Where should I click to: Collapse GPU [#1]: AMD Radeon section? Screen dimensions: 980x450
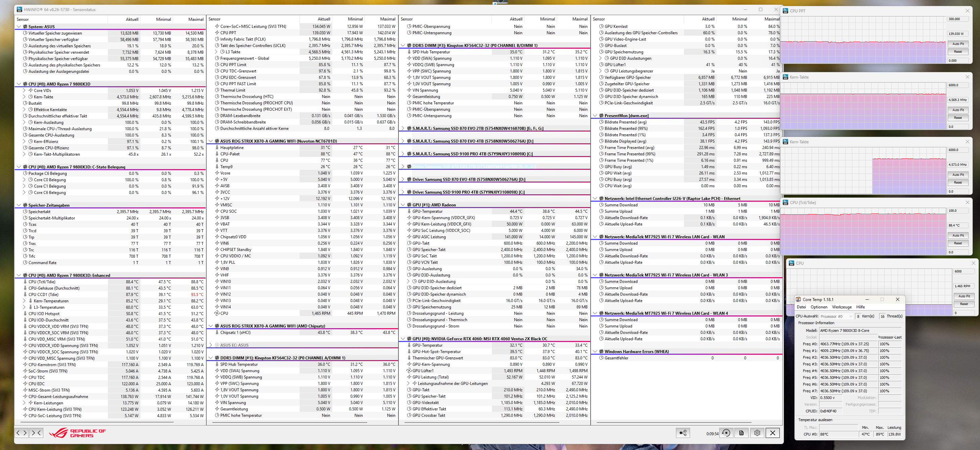[x=403, y=205]
